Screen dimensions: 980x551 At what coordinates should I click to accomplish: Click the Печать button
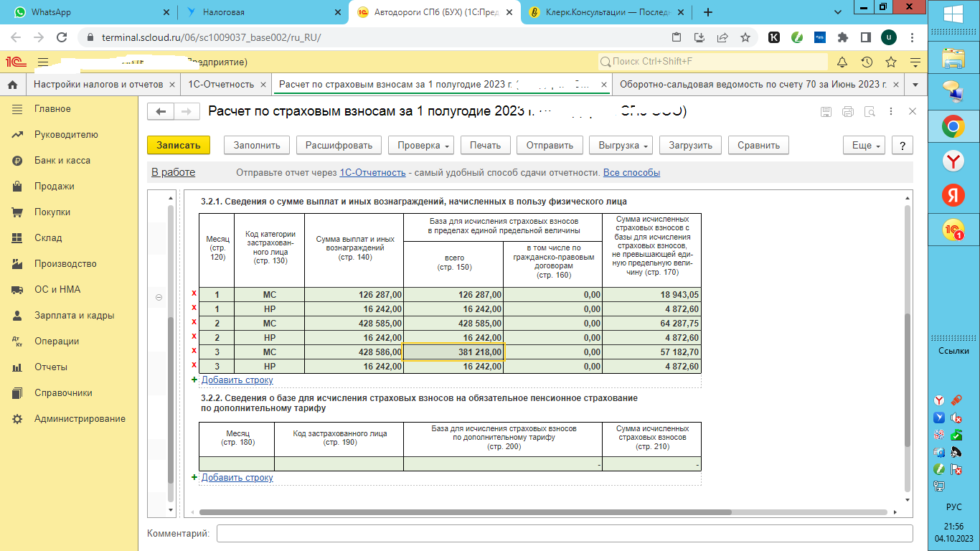[485, 145]
